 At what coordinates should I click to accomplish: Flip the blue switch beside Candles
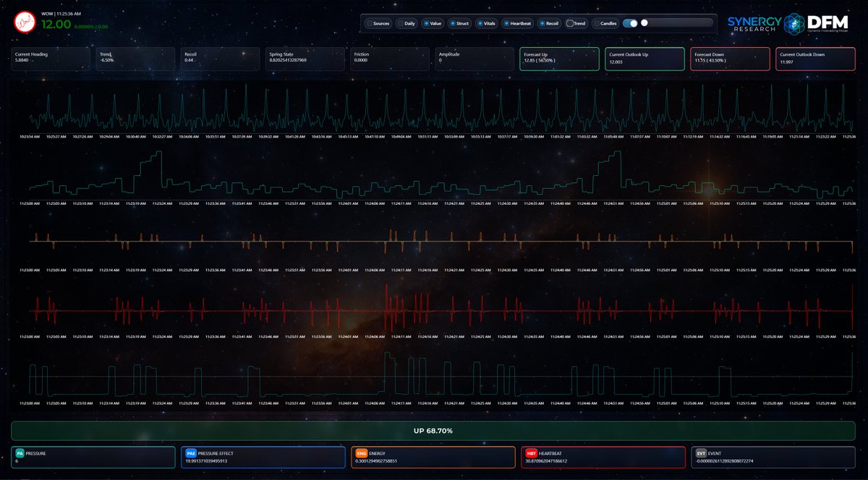pyautogui.click(x=629, y=23)
